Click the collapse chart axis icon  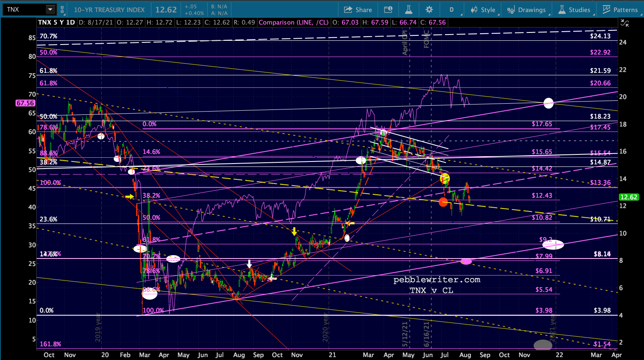tap(625, 23)
